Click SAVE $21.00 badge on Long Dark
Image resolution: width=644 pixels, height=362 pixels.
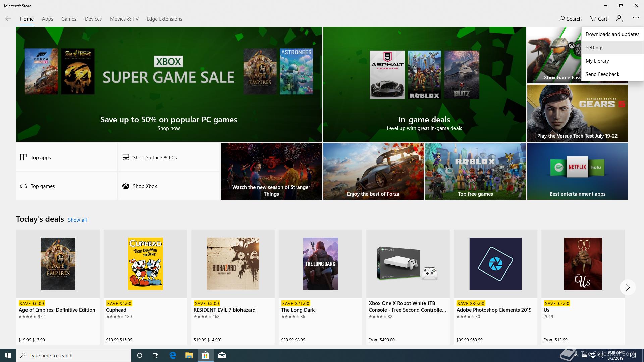click(x=296, y=303)
